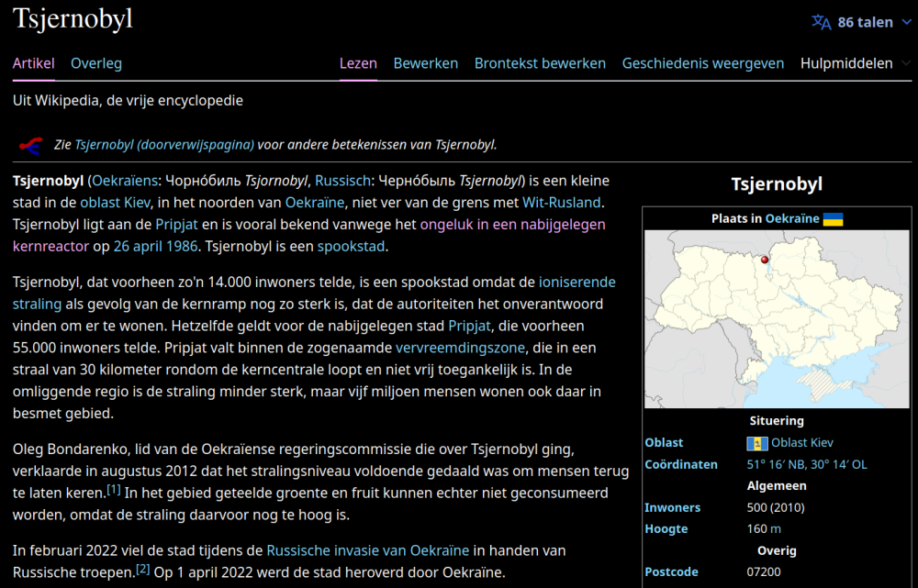Screen dimensions: 918x588
Task: Open the oblast Kiev link in intro
Action: pos(116,203)
